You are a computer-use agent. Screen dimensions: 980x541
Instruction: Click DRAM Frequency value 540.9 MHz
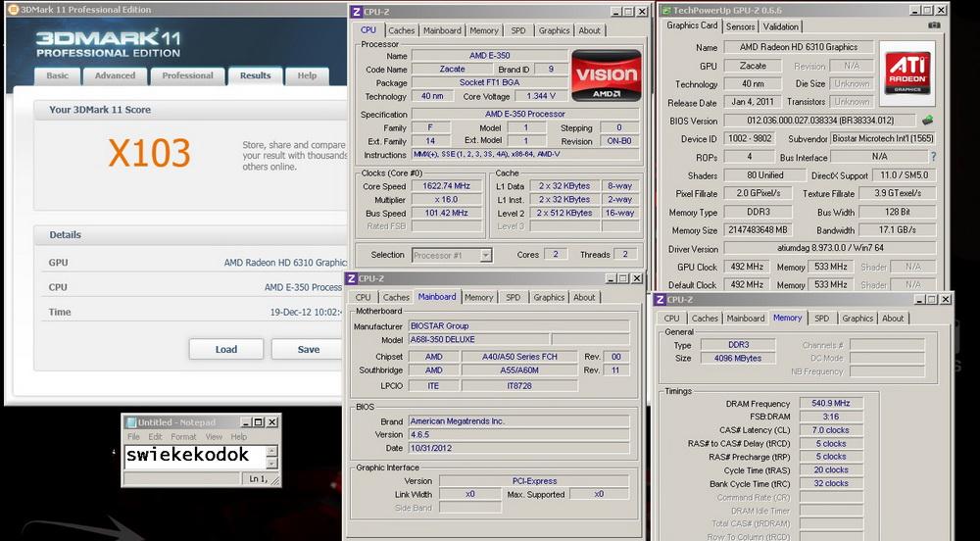click(x=831, y=404)
